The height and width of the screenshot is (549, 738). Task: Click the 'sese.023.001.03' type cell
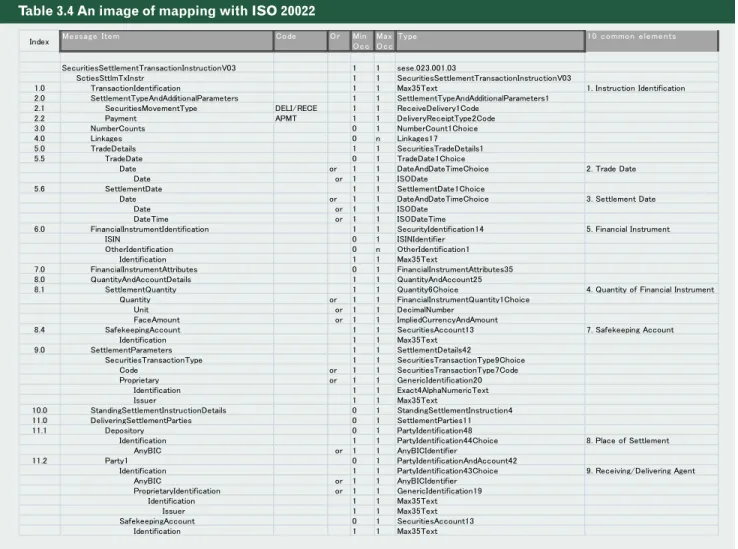426,68
